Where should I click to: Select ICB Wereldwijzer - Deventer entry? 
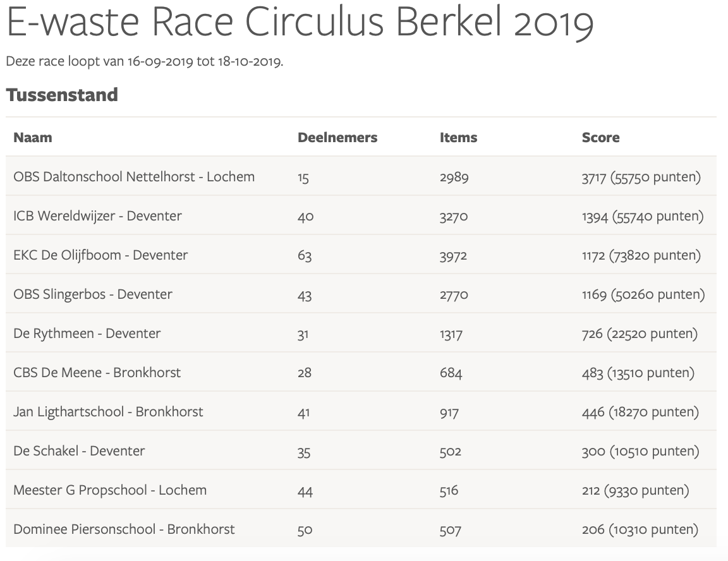click(97, 216)
